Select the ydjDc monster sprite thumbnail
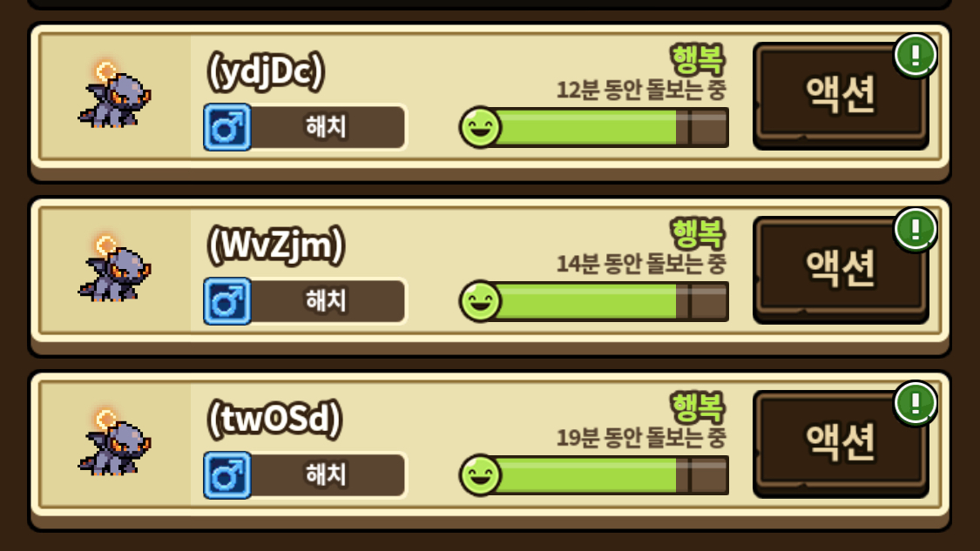Image resolution: width=980 pixels, height=551 pixels. (x=114, y=94)
